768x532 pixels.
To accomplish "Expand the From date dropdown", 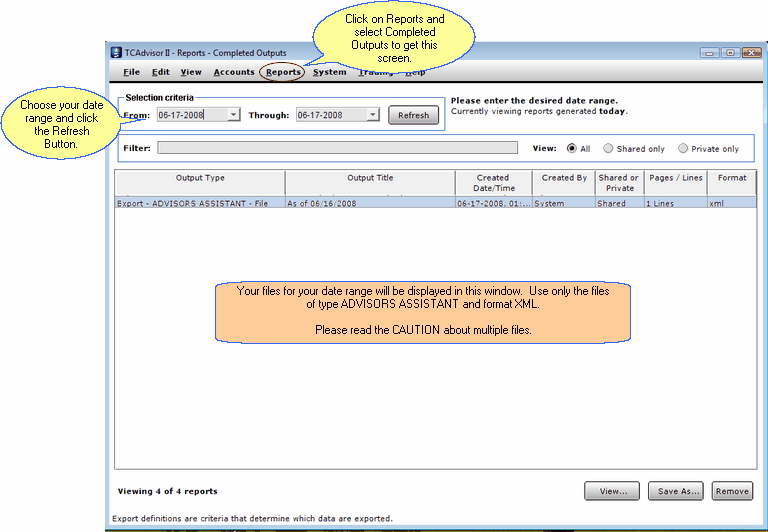I will (x=234, y=115).
